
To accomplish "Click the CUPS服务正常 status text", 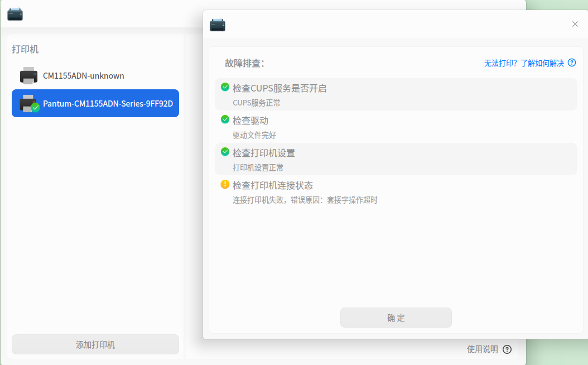I will pos(257,103).
